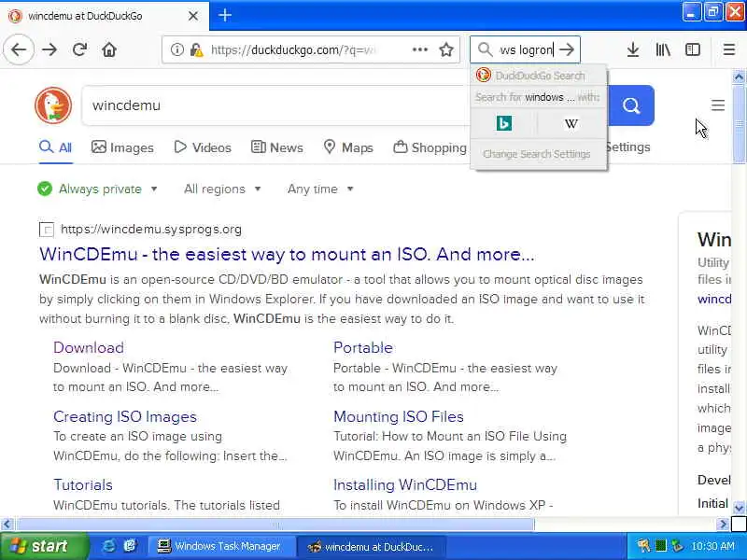Viewport: 747px width, 560px height.
Task: Open the WinCDEmu easiest way result title
Action: 287,254
